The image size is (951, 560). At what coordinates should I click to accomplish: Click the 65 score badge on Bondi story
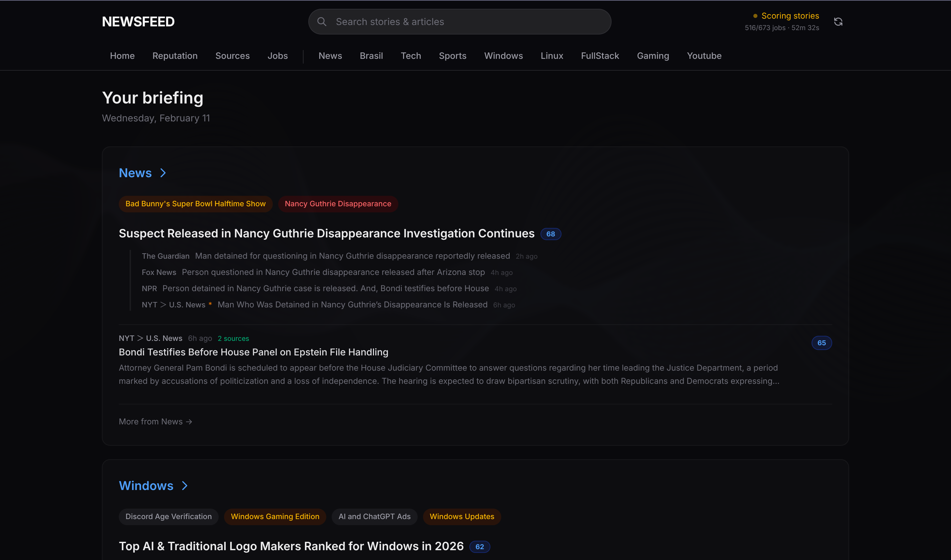coord(821,343)
